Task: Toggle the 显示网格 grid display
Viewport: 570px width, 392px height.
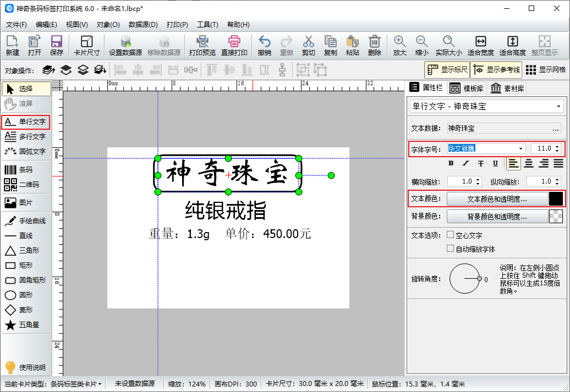Action: click(x=546, y=70)
